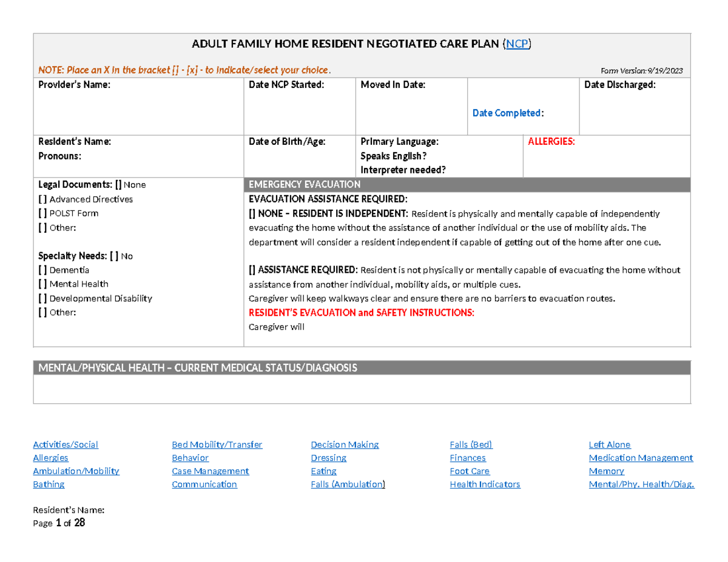Mark the ASSISTANCE REQUIRED evacuation bracket
The height and width of the screenshot is (562, 728).
252,270
